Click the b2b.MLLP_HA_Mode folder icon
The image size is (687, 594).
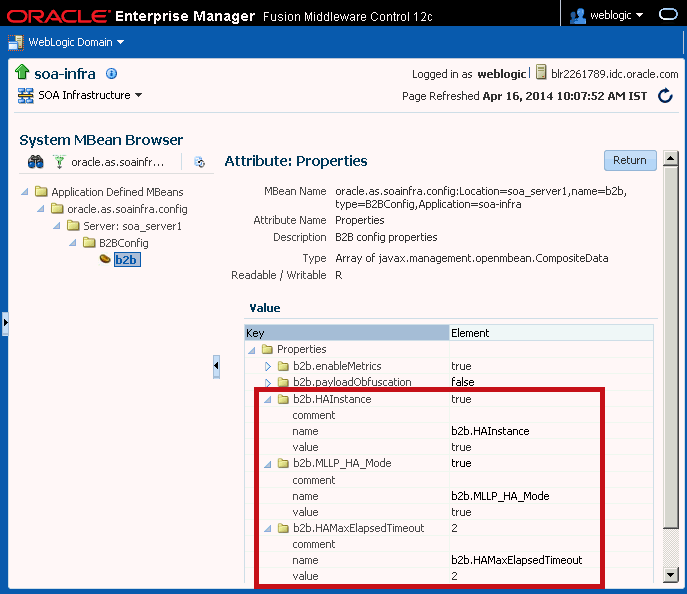click(x=283, y=463)
